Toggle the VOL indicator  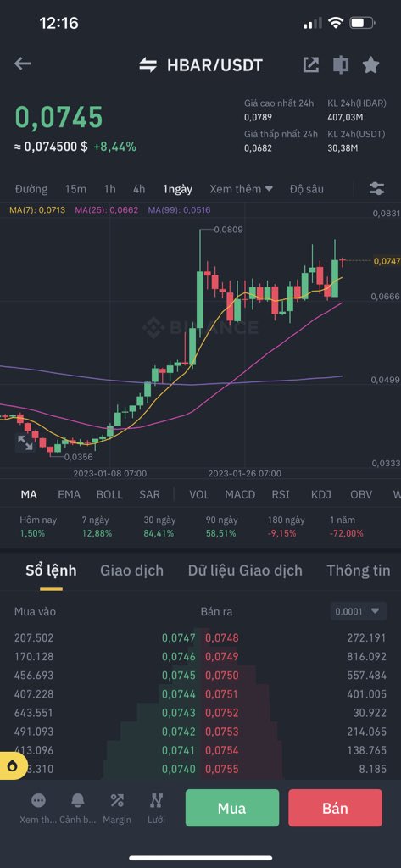tap(199, 494)
